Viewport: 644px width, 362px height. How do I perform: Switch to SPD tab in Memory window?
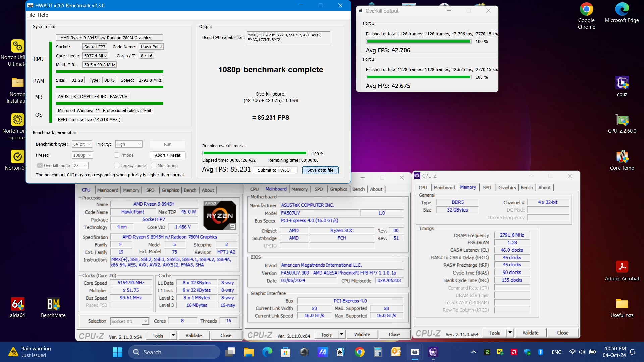487,187
